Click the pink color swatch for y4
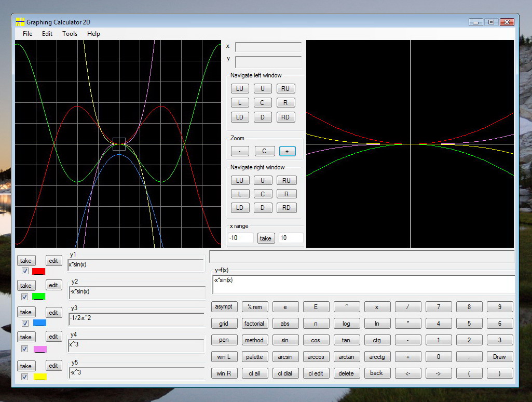Screen dimensions: 532x402 [40, 349]
